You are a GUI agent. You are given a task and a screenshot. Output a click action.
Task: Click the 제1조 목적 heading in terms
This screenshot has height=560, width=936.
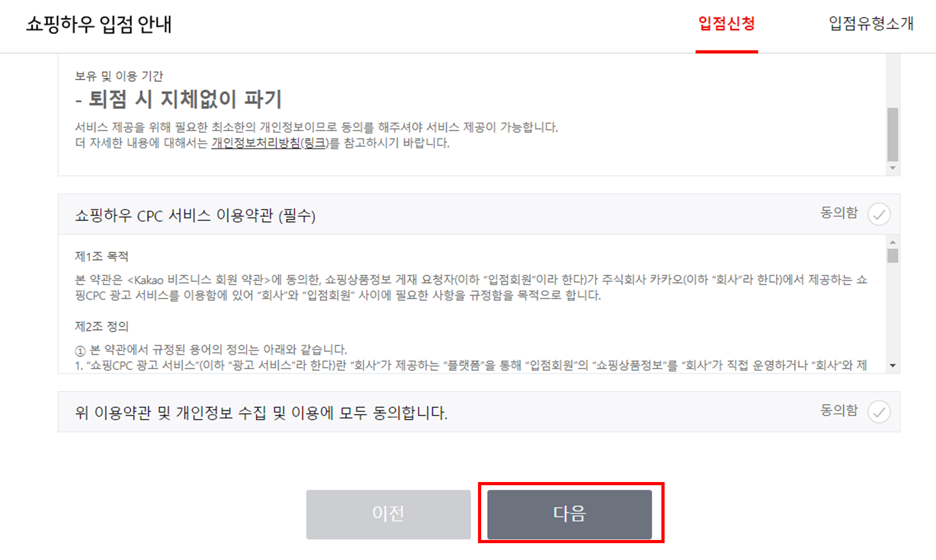point(102,257)
